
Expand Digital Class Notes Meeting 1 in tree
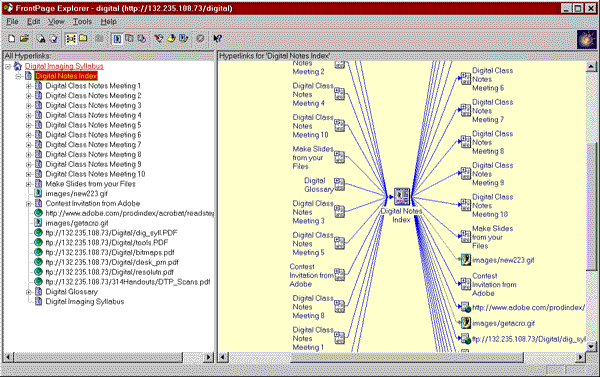(28, 86)
